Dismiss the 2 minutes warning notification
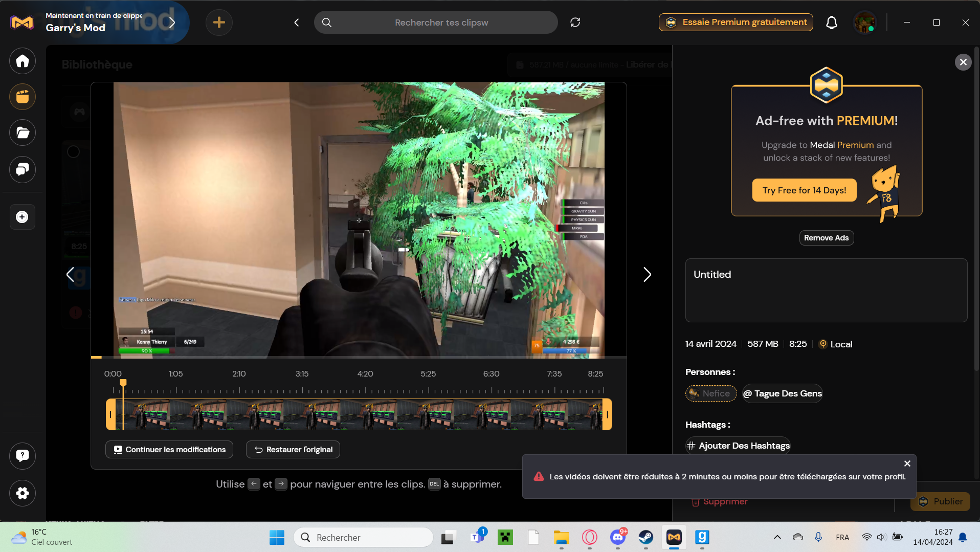The width and height of the screenshot is (980, 552). (x=907, y=463)
